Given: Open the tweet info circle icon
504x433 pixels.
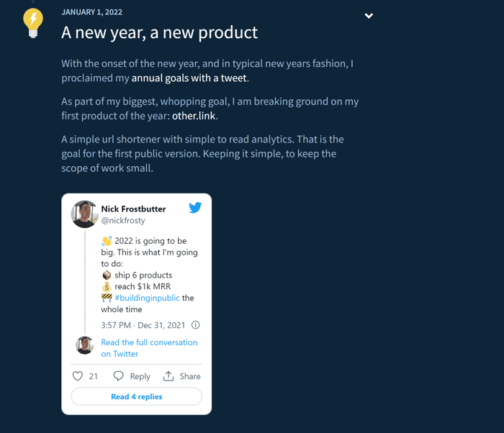Looking at the screenshot, I should 195,325.
